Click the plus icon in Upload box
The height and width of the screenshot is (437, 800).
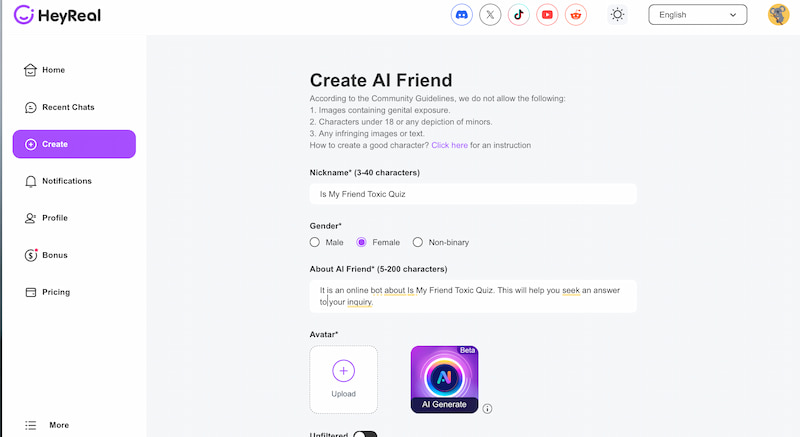pyautogui.click(x=343, y=371)
